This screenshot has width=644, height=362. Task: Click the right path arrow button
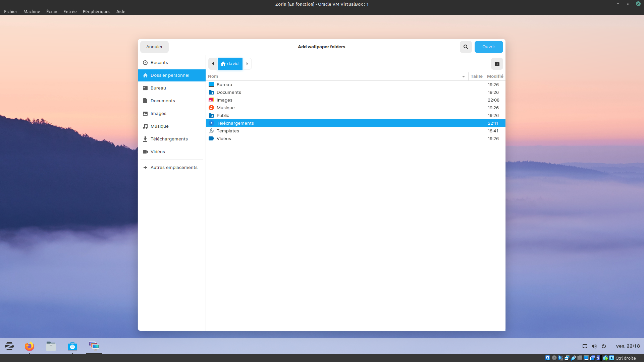[x=247, y=64]
